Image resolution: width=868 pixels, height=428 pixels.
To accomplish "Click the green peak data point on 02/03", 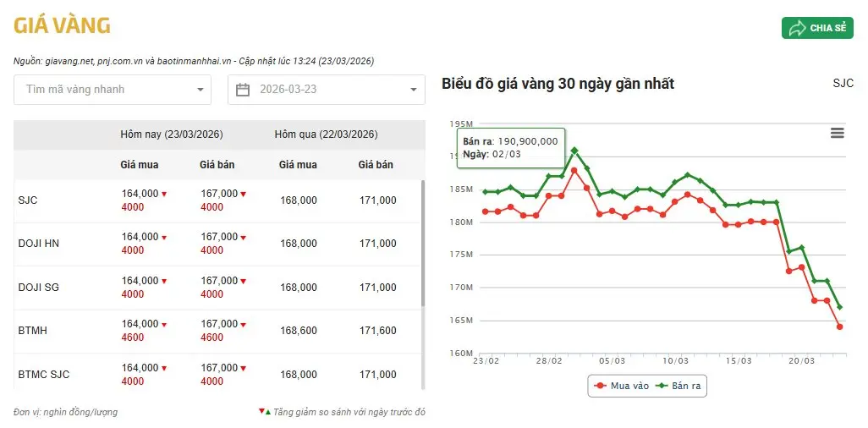I will (574, 150).
